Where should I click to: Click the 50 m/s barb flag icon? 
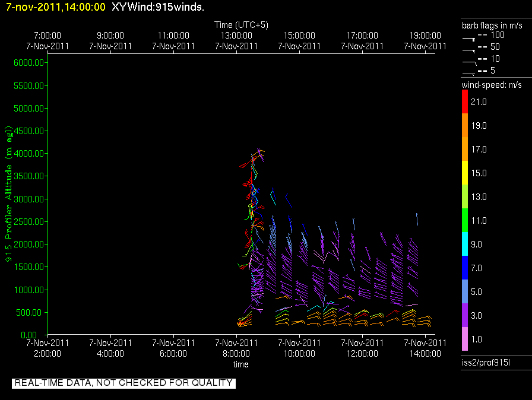pos(468,51)
